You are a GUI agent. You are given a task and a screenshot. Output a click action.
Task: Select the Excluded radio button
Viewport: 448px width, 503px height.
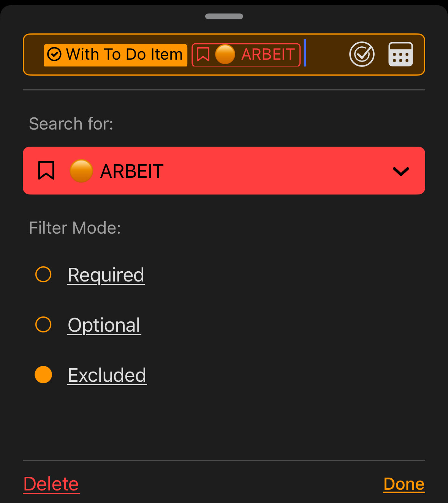[x=43, y=375]
